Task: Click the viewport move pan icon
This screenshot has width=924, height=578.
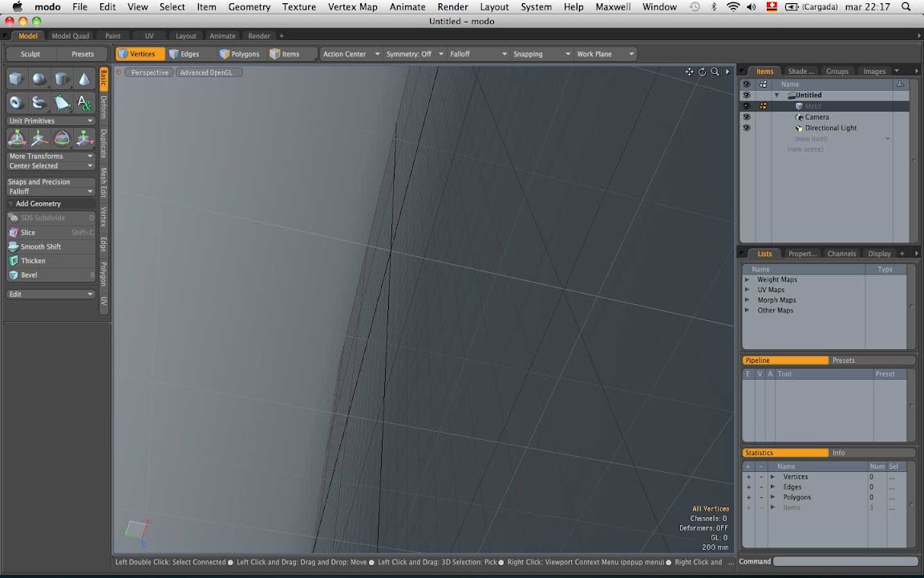Action: [x=690, y=72]
